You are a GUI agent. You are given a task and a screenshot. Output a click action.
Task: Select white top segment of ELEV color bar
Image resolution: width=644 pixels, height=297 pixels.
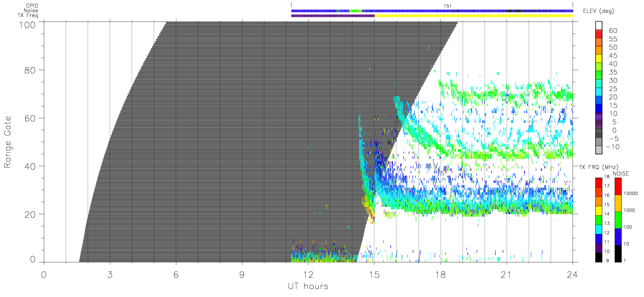[599, 26]
